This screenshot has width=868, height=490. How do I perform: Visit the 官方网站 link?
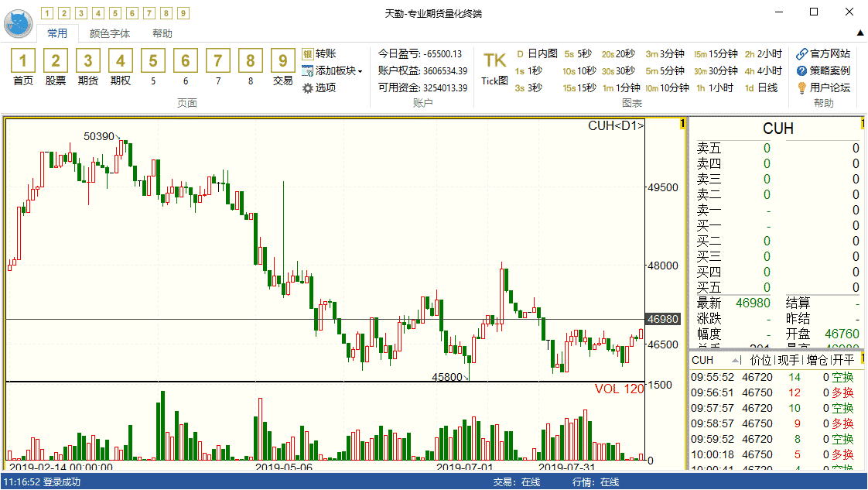[823, 53]
